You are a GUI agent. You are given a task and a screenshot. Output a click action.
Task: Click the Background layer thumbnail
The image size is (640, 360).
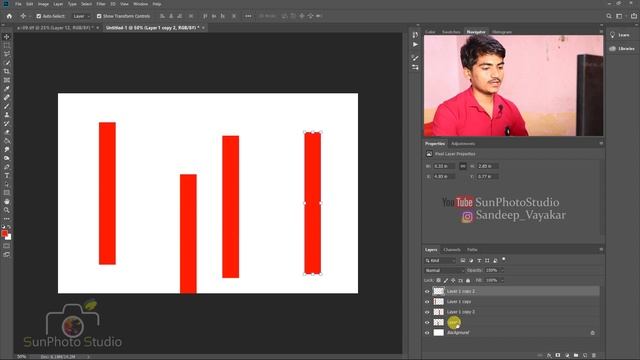point(438,333)
